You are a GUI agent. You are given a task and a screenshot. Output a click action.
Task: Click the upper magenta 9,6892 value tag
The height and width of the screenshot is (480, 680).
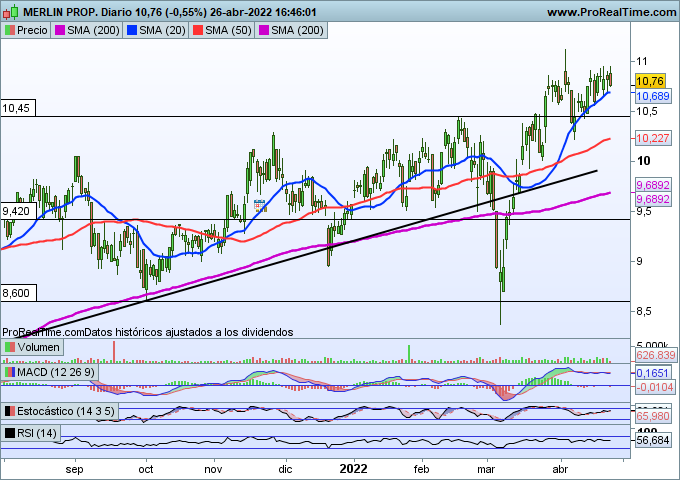pos(653,185)
